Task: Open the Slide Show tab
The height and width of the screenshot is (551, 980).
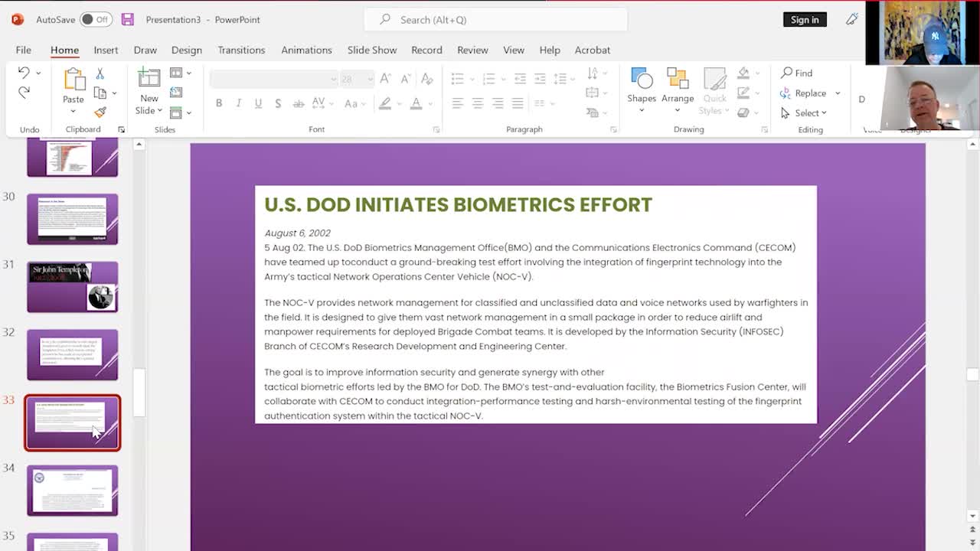Action: (x=372, y=50)
